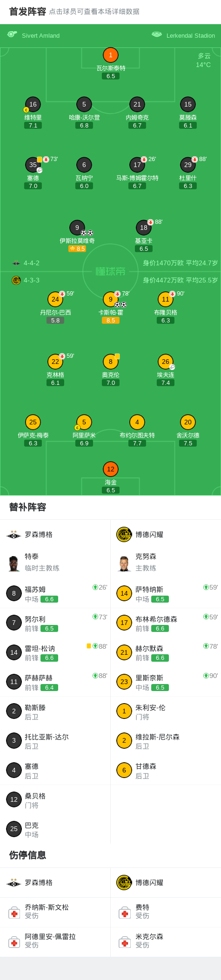Click the 4-4-2 formation label
The height and width of the screenshot is (980, 221).
click(x=32, y=263)
